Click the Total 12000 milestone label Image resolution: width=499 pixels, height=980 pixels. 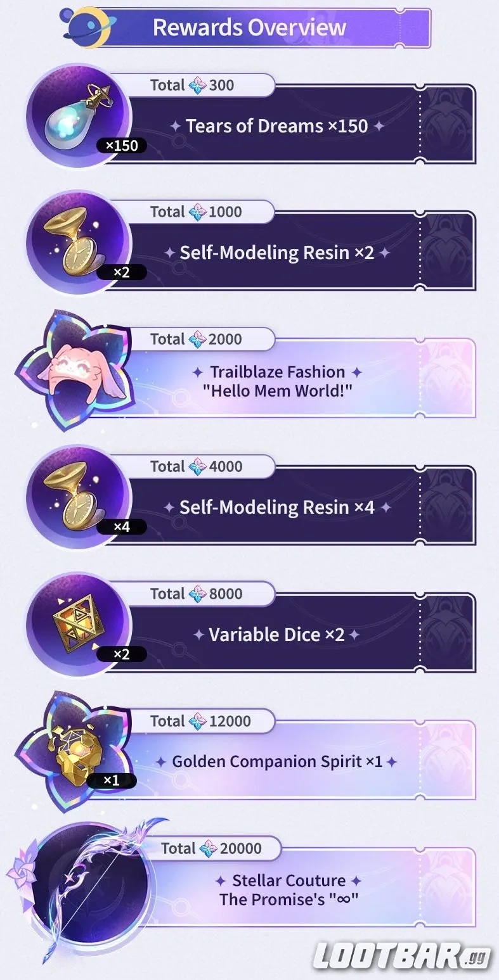tap(200, 721)
